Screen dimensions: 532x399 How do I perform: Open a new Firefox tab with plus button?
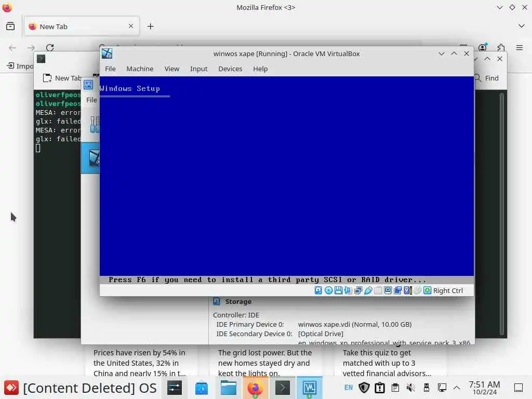pyautogui.click(x=150, y=26)
